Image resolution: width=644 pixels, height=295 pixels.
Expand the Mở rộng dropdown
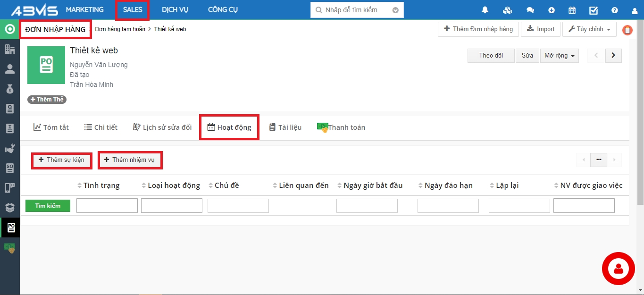pos(559,56)
